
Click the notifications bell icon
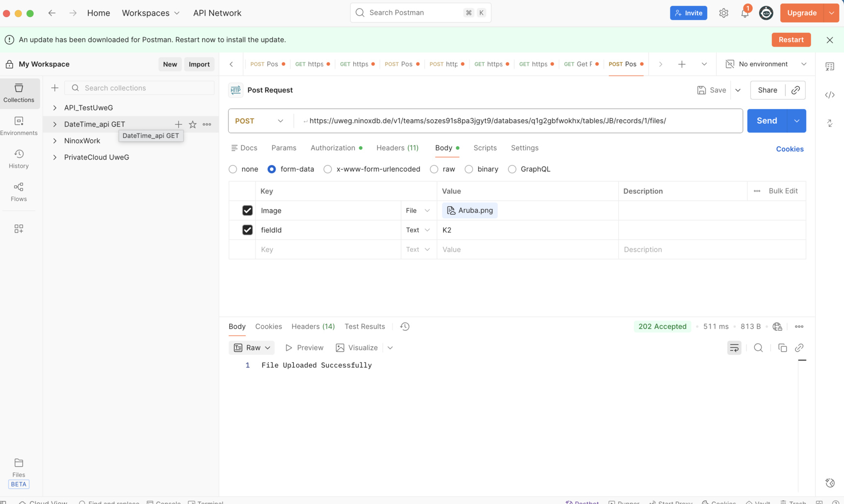coord(744,13)
